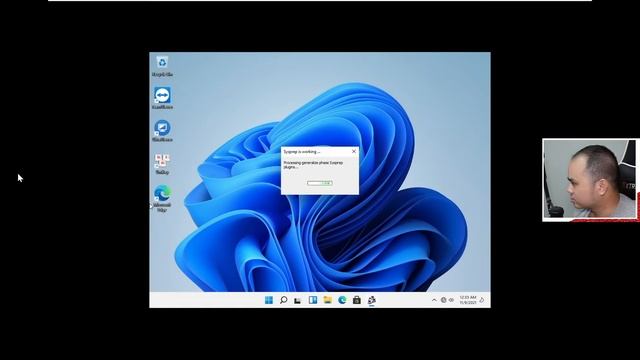Click 'Processing generalize phase Sysprep plugins' message
The height and width of the screenshot is (360, 640).
313,164
